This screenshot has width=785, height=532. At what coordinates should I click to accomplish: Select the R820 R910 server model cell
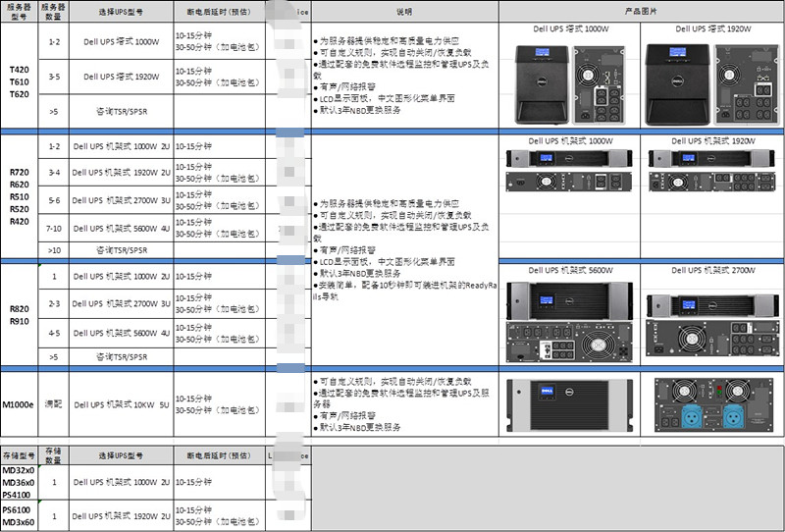click(x=19, y=315)
